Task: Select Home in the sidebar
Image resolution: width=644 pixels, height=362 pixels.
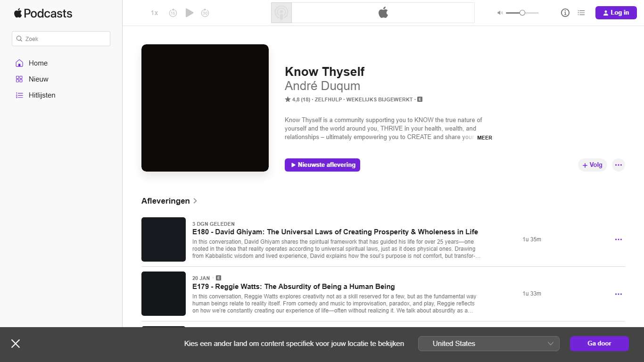Action: click(x=38, y=63)
